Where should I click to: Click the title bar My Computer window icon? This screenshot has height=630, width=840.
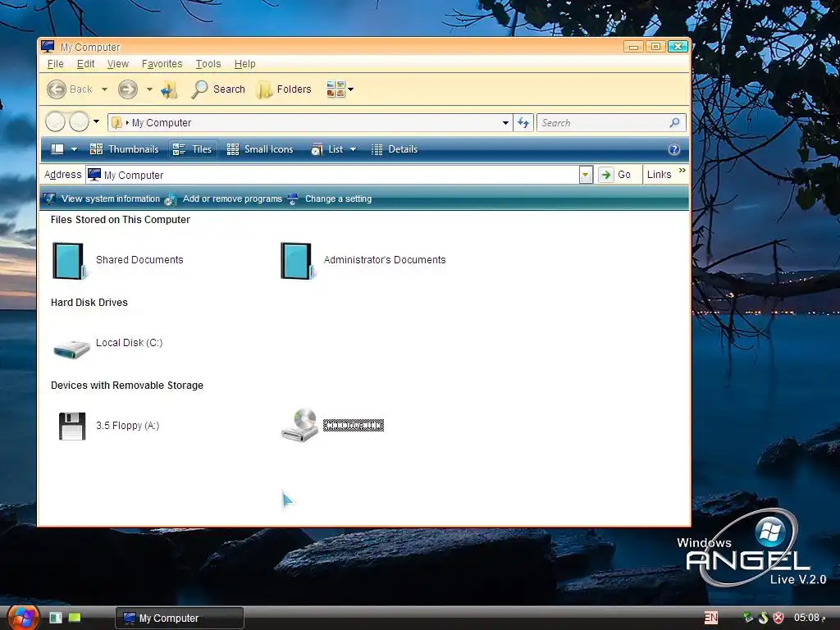point(48,47)
